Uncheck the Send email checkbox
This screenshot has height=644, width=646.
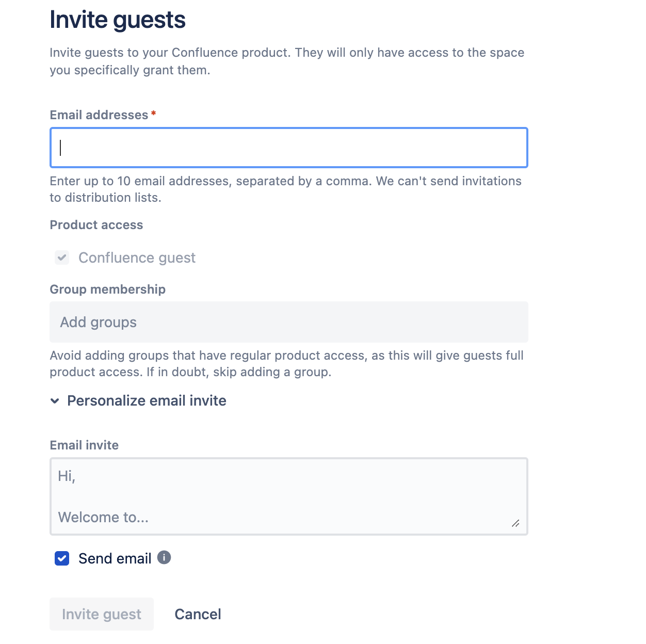[62, 558]
